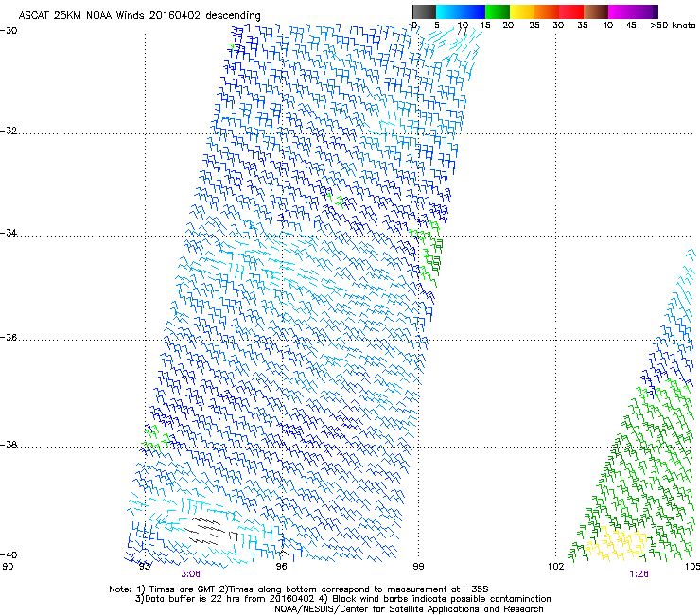
Task: Click the NOAA/NESDIS credit line
Action: [409, 609]
